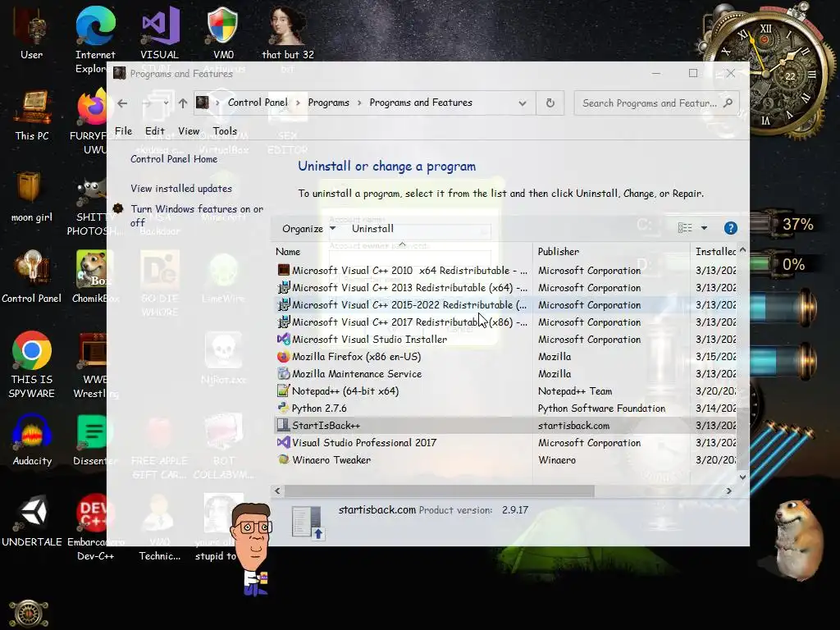The image size is (840, 630).
Task: Click Turn Windows features on or off
Action: (x=197, y=216)
